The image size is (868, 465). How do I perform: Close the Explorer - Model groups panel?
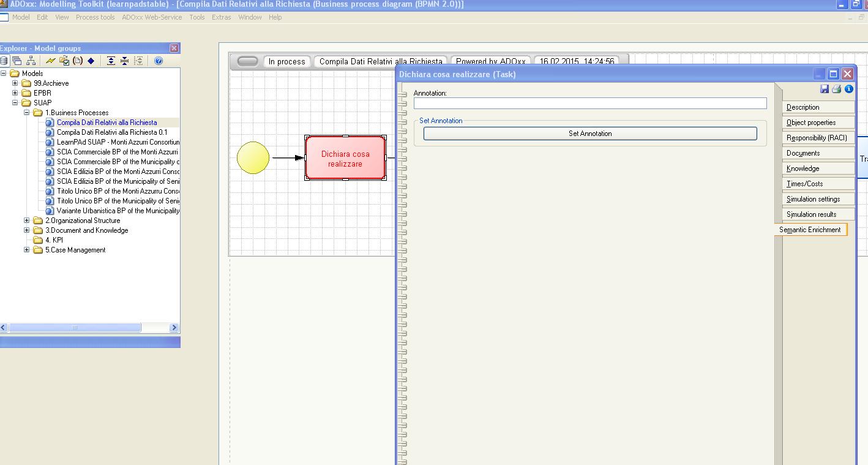click(x=174, y=48)
